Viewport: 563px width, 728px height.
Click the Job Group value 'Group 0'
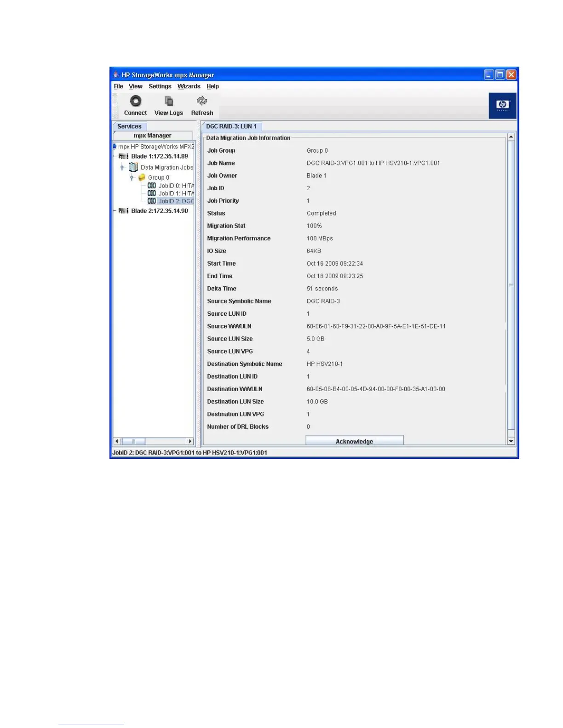tap(317, 151)
